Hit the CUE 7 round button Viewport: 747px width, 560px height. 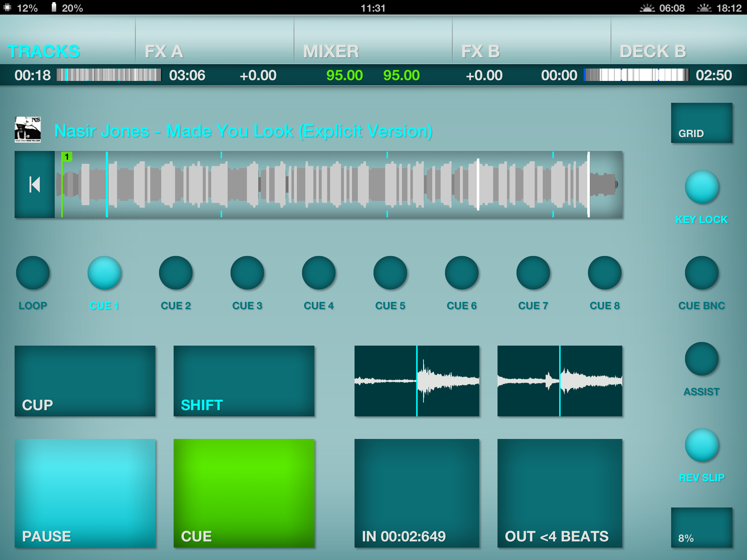(x=533, y=273)
